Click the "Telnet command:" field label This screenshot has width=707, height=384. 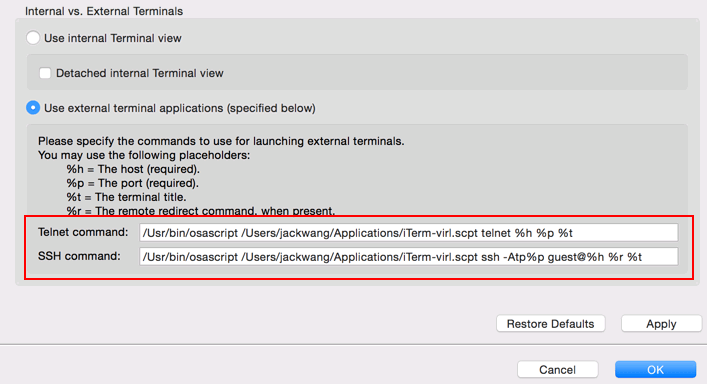pos(83,232)
